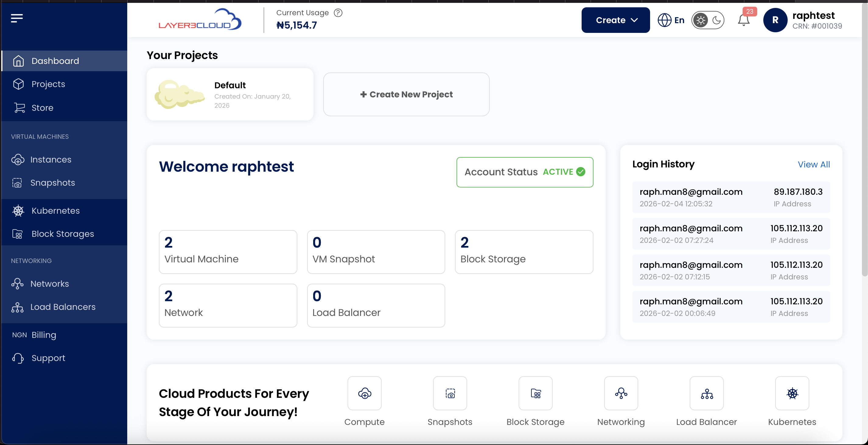
Task: Open the Load Balancer product icon tile
Action: (x=707, y=393)
